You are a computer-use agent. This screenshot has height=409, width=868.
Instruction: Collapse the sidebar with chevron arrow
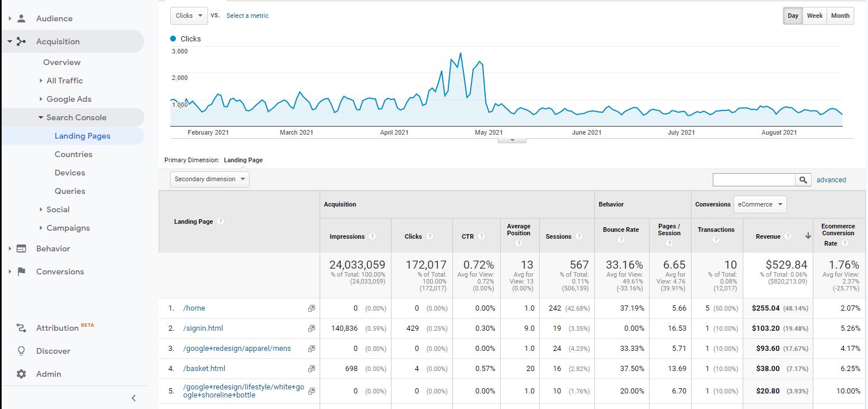(133, 397)
